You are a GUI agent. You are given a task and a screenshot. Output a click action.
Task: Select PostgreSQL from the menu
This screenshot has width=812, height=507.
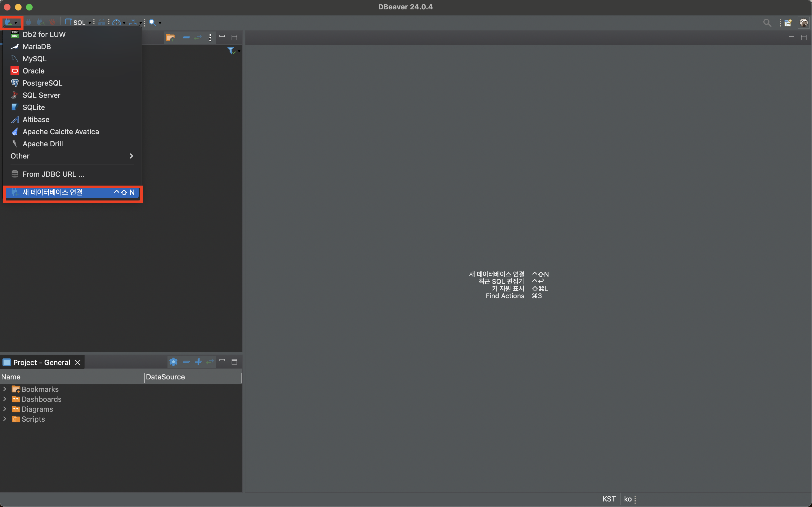click(42, 83)
